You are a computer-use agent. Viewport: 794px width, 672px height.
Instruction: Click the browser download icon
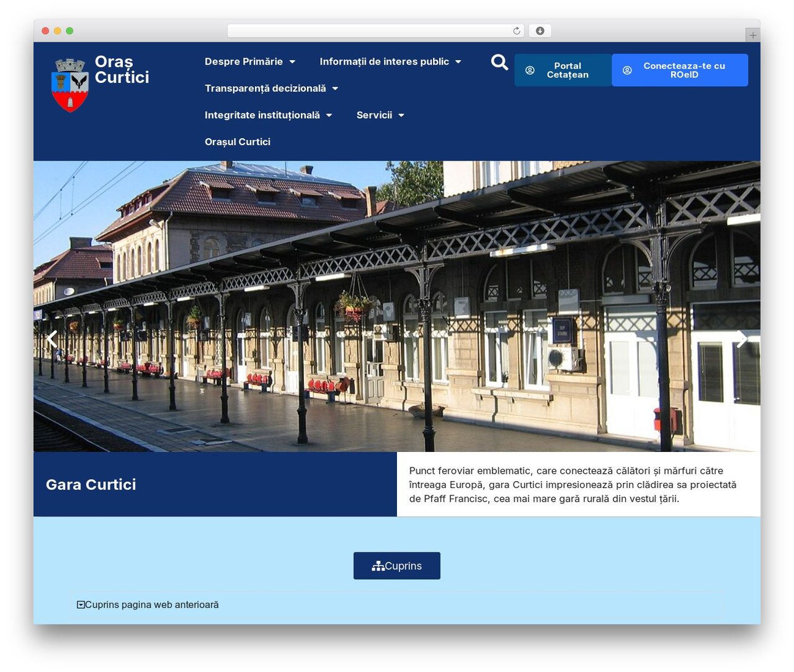click(540, 31)
